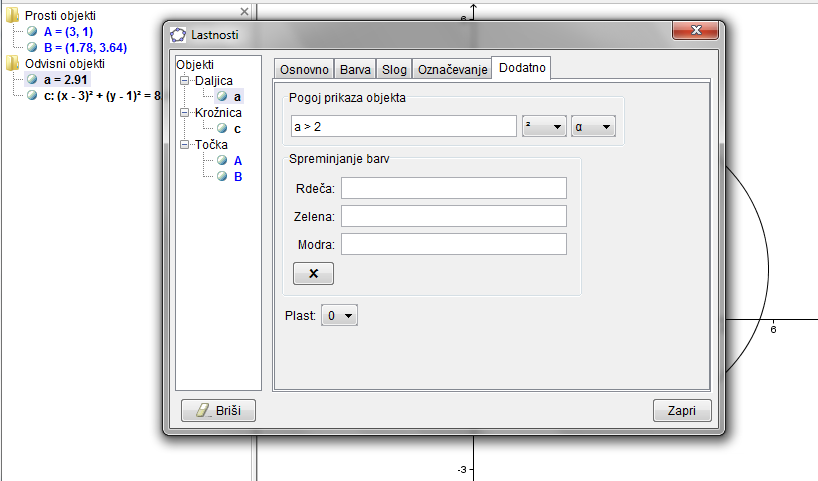Toggle visibility bullet of point B in algebra view

(x=32, y=46)
